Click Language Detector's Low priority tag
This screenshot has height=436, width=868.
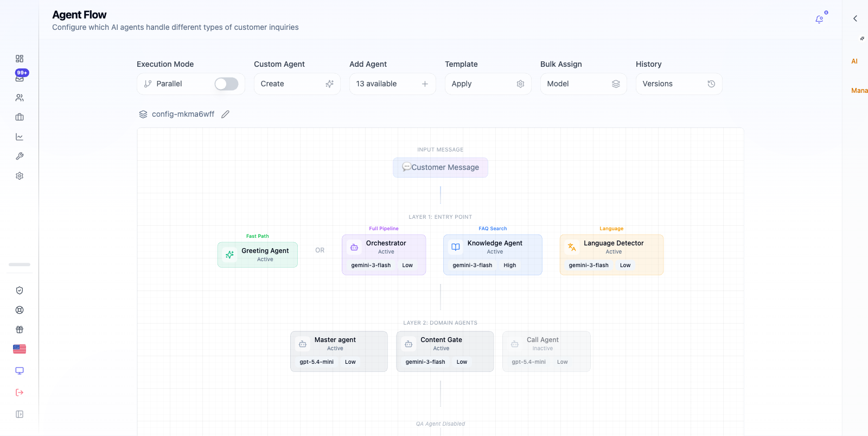626,266
